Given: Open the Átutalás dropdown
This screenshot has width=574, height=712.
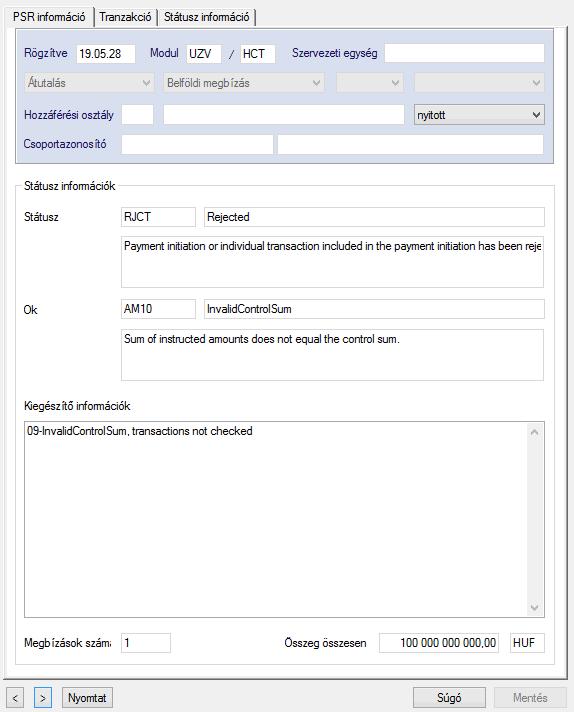Looking at the screenshot, I should [x=89, y=83].
